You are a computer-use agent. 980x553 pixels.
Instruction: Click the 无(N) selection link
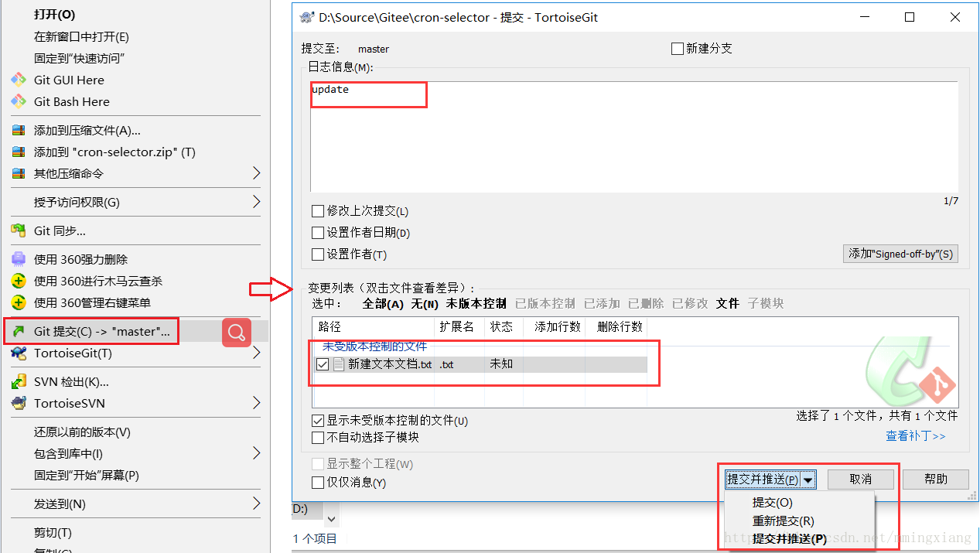(425, 304)
